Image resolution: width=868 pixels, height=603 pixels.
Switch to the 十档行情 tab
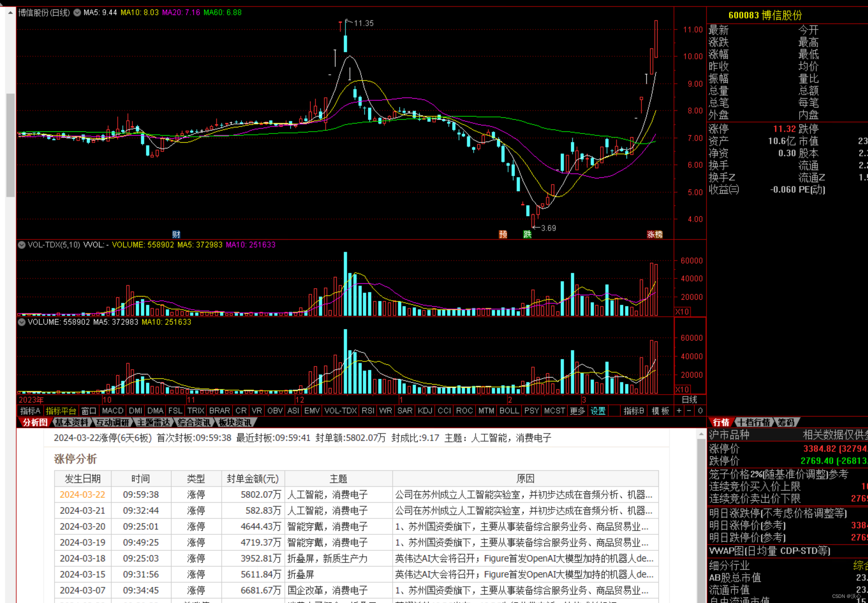754,422
